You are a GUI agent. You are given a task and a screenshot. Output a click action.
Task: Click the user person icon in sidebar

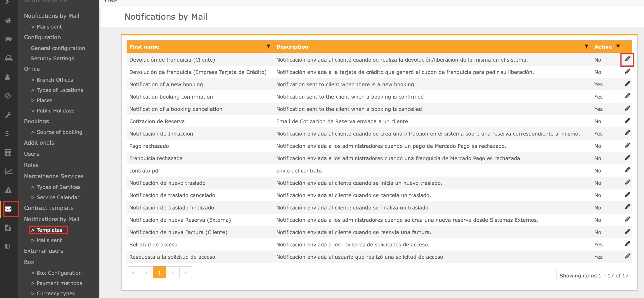pos(8,77)
